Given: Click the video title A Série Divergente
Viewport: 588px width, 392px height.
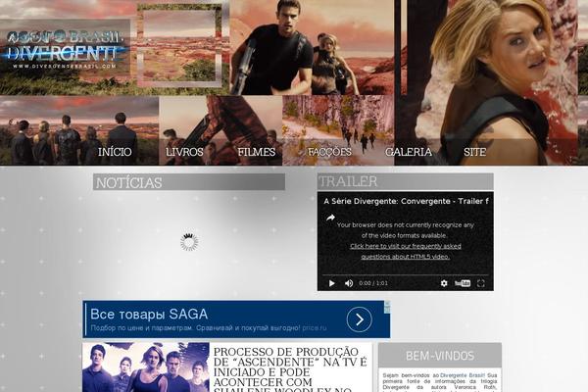Looking at the screenshot, I should click(x=406, y=201).
